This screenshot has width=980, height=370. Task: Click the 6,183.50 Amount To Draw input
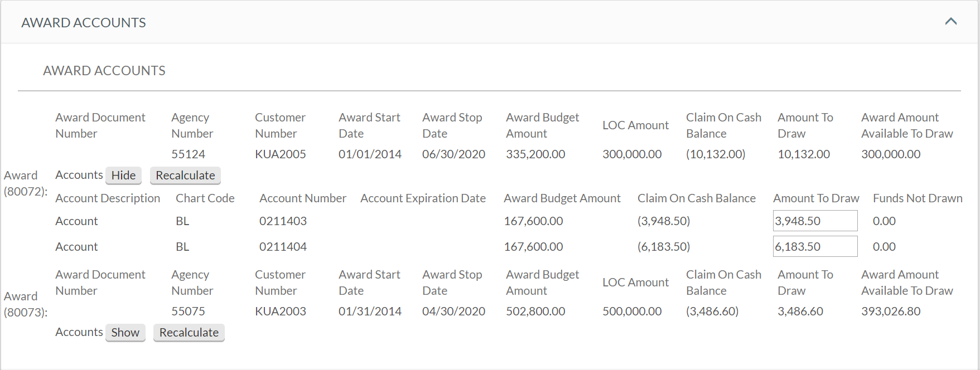click(814, 246)
